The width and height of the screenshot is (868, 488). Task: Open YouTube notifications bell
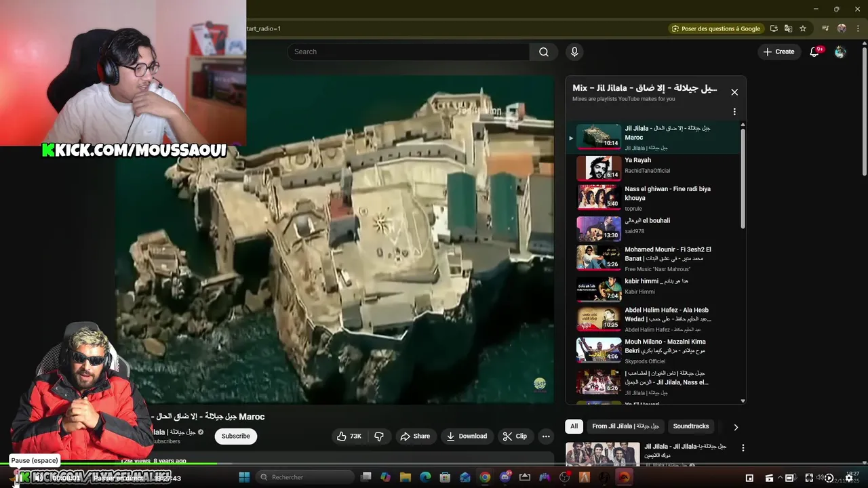point(815,52)
